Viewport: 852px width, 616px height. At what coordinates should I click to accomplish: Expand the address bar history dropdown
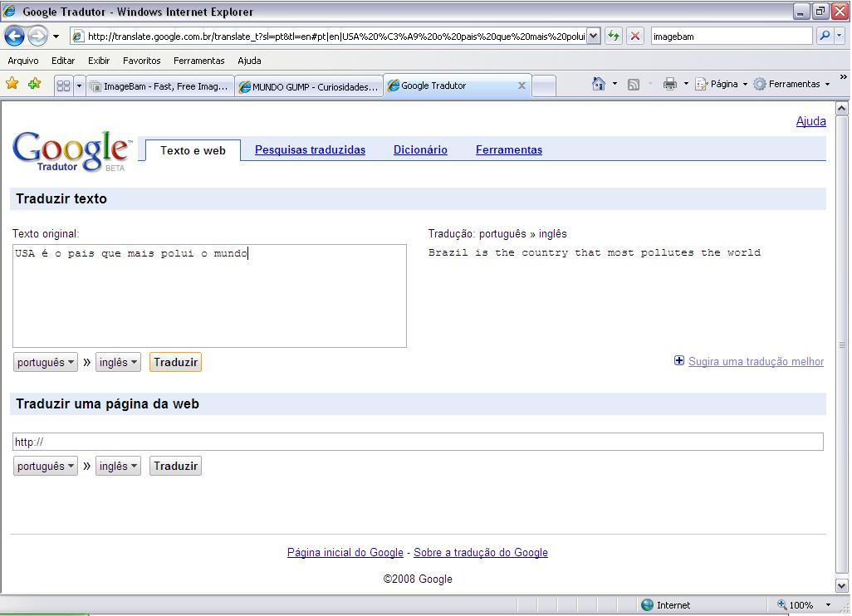594,37
